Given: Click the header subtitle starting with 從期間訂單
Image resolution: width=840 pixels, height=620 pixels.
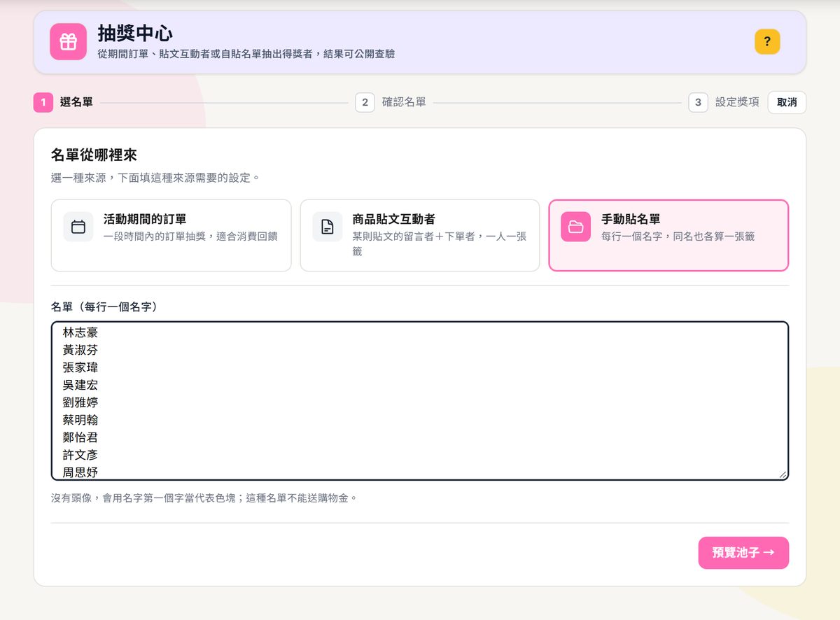Looking at the screenshot, I should 246,54.
